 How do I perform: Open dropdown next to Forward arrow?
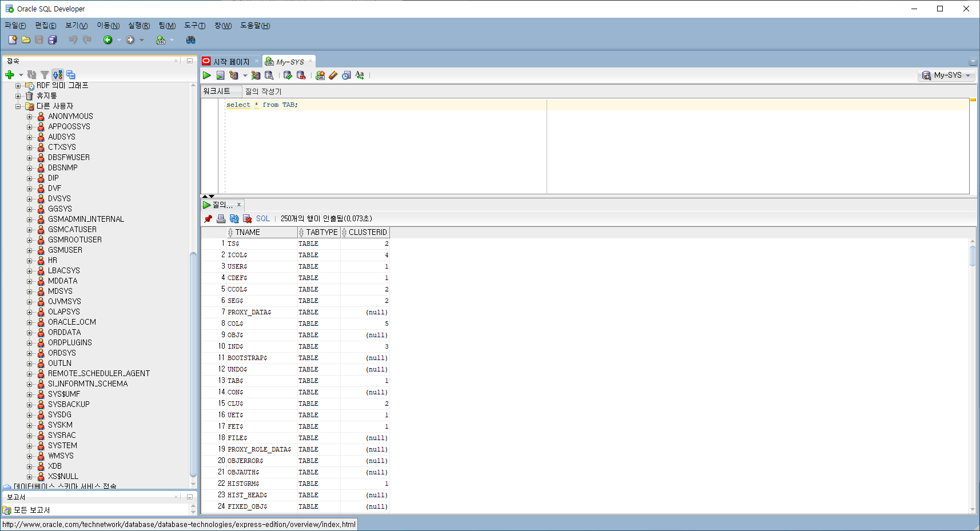click(142, 40)
